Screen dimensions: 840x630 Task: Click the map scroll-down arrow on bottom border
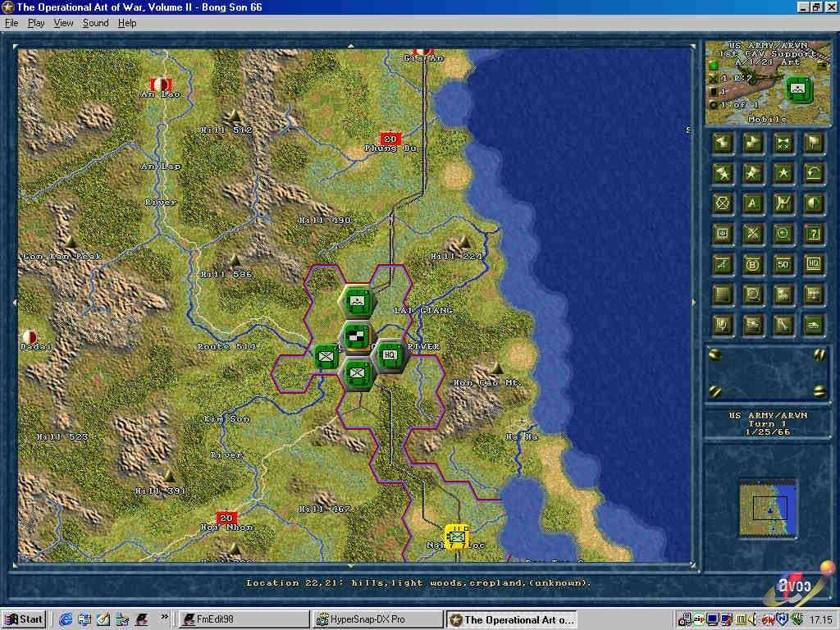pyautogui.click(x=351, y=566)
